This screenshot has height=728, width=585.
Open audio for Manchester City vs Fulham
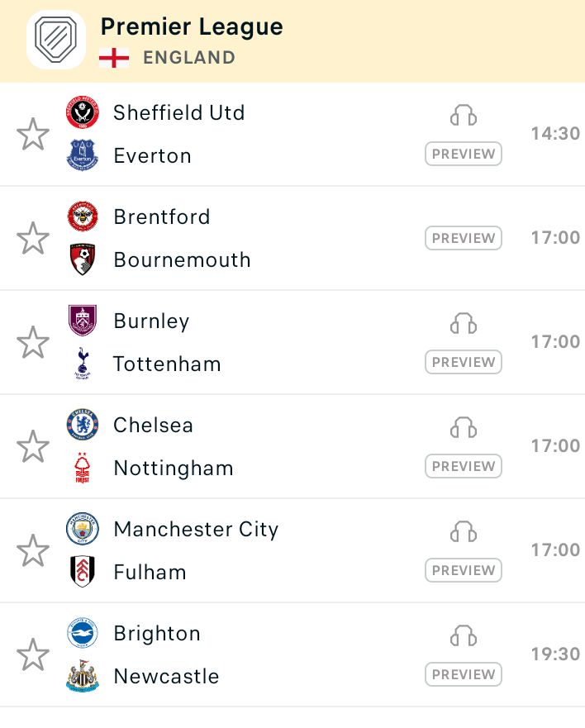tap(464, 531)
